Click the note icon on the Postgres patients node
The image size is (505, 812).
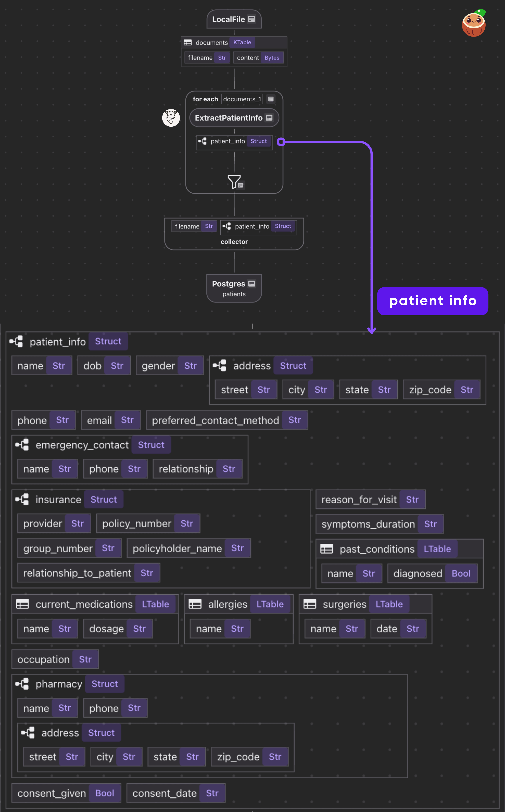coord(252,283)
